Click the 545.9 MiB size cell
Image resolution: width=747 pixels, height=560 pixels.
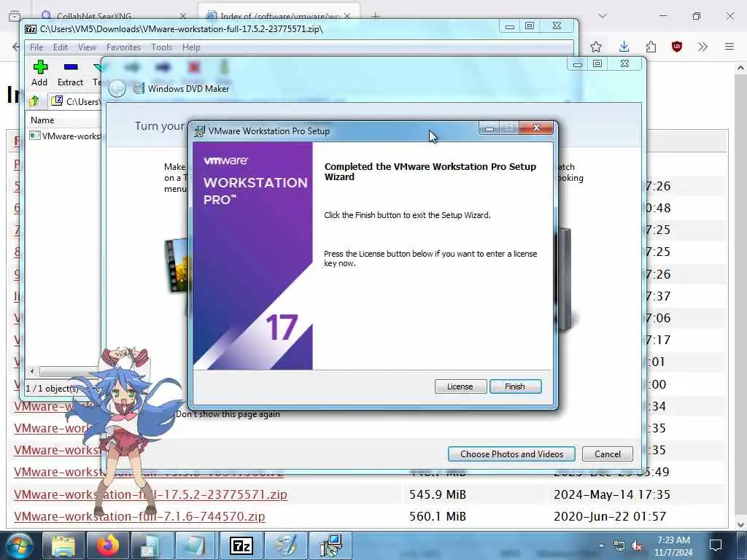pyautogui.click(x=438, y=494)
